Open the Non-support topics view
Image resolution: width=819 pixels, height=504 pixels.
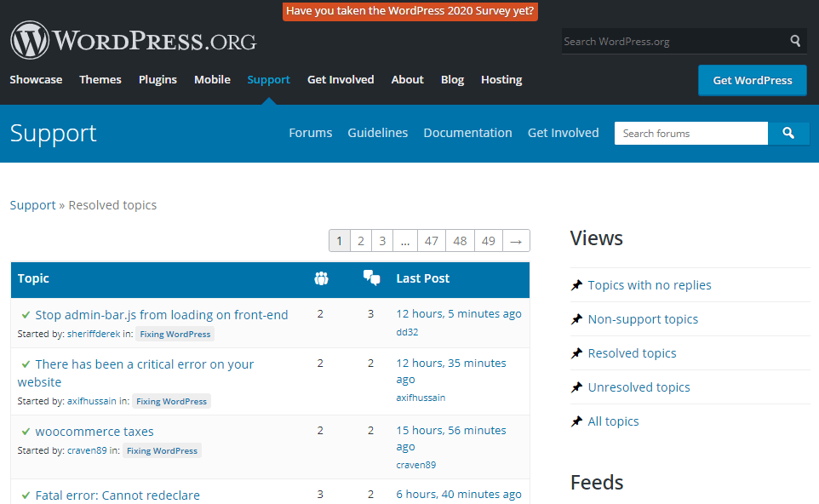click(x=643, y=319)
